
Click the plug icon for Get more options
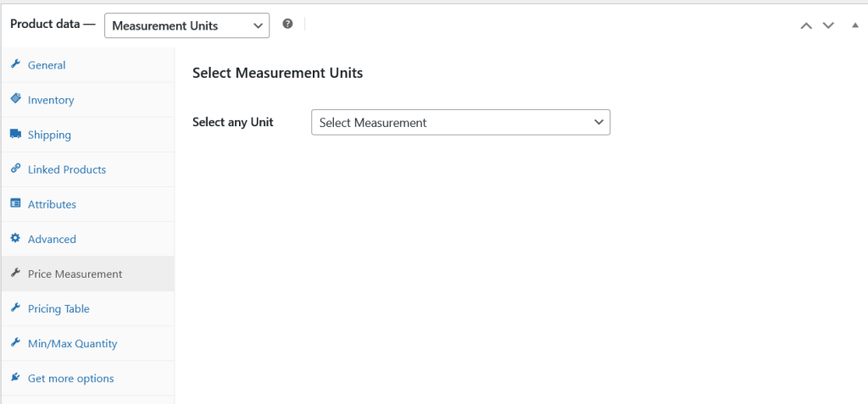click(15, 378)
